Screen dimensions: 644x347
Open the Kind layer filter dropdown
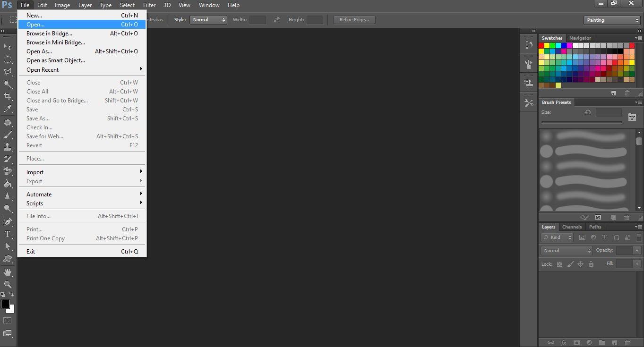(558, 237)
